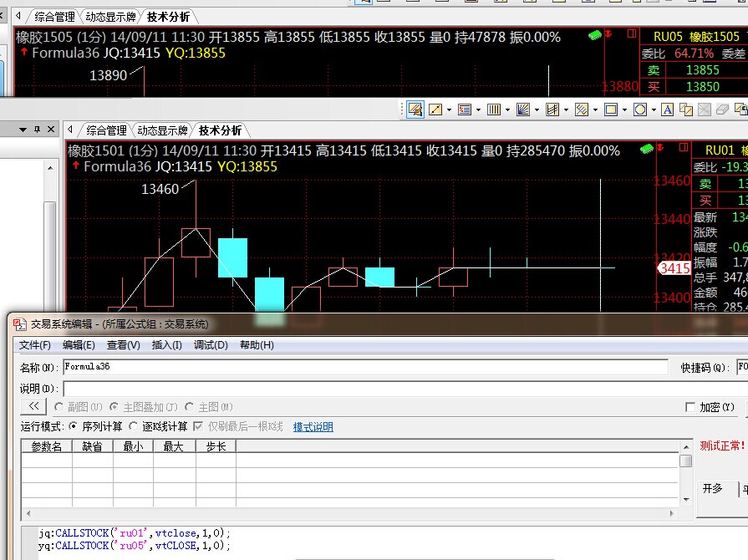Screen dimensions: 748x560
Task: Insert text with the A tool
Action: point(668,109)
